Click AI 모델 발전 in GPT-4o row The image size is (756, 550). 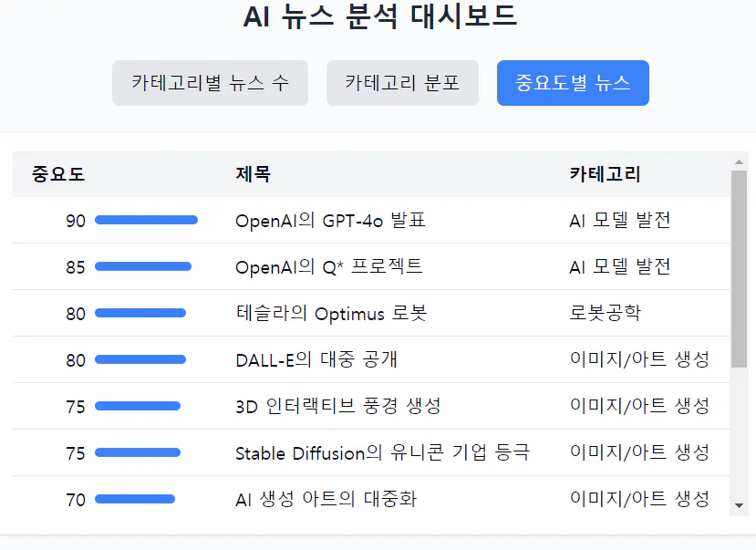pyautogui.click(x=619, y=221)
